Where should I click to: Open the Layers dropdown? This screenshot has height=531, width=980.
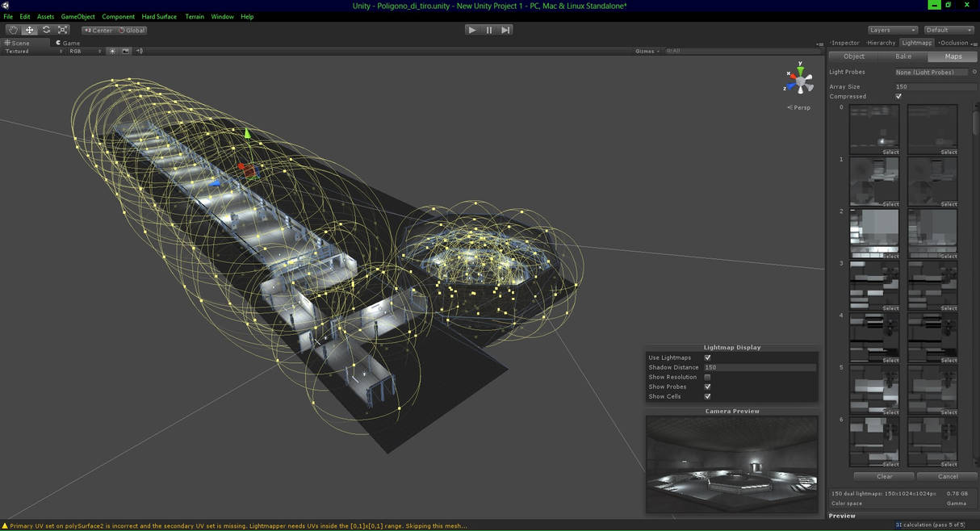pyautogui.click(x=892, y=30)
